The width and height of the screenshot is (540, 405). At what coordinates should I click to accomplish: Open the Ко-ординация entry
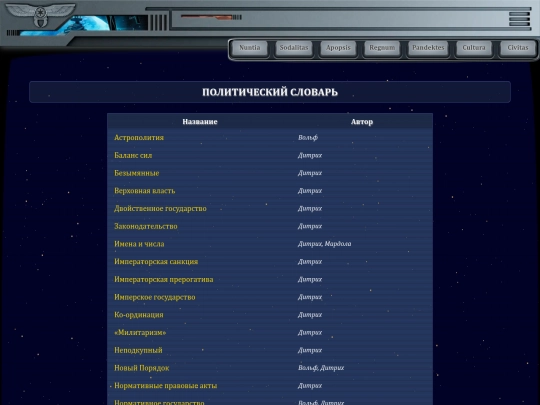click(x=139, y=315)
